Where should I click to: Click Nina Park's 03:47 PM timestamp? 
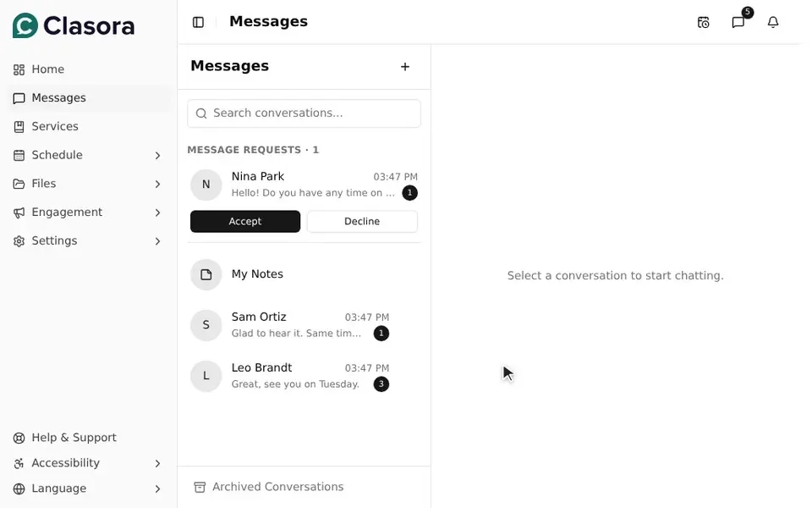click(396, 177)
